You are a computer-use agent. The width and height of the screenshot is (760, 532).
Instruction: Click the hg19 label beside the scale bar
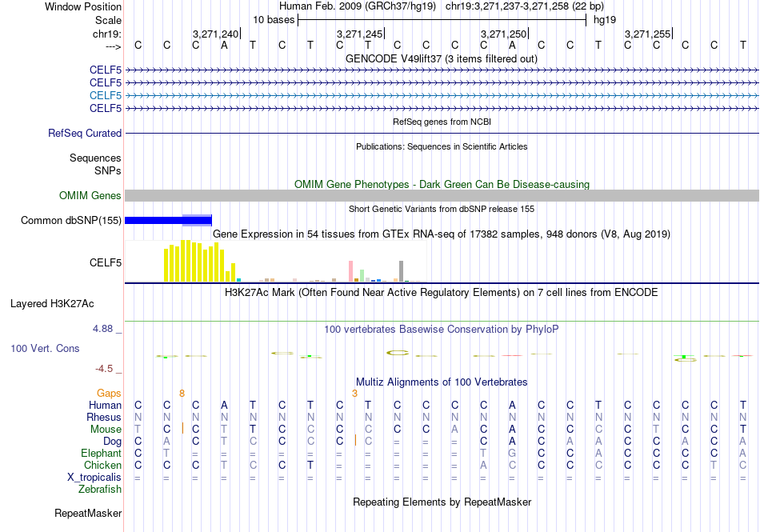coord(605,20)
